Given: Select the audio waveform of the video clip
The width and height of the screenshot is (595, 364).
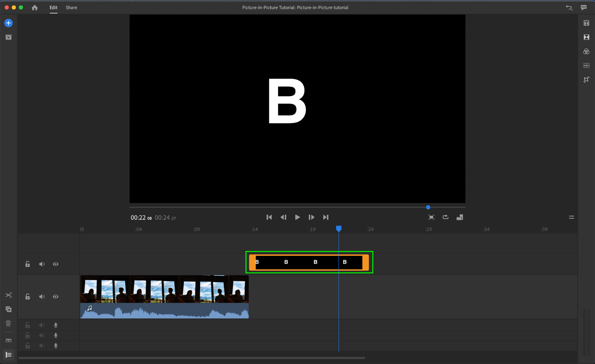Looking at the screenshot, I should [x=164, y=311].
